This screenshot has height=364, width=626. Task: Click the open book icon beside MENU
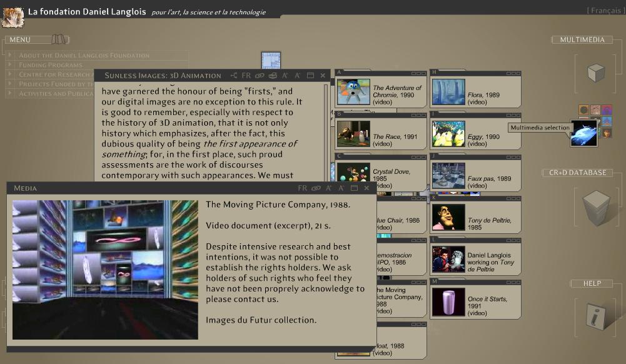pyautogui.click(x=59, y=39)
